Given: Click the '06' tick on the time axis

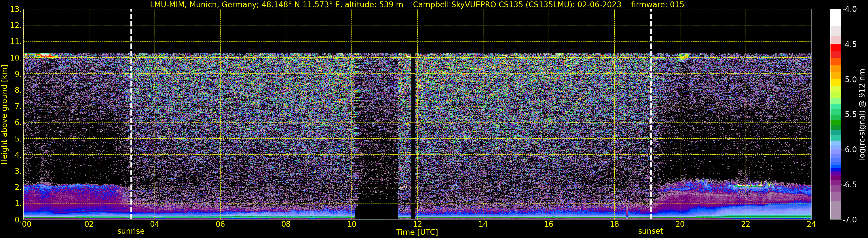Looking at the screenshot, I should [220, 224].
